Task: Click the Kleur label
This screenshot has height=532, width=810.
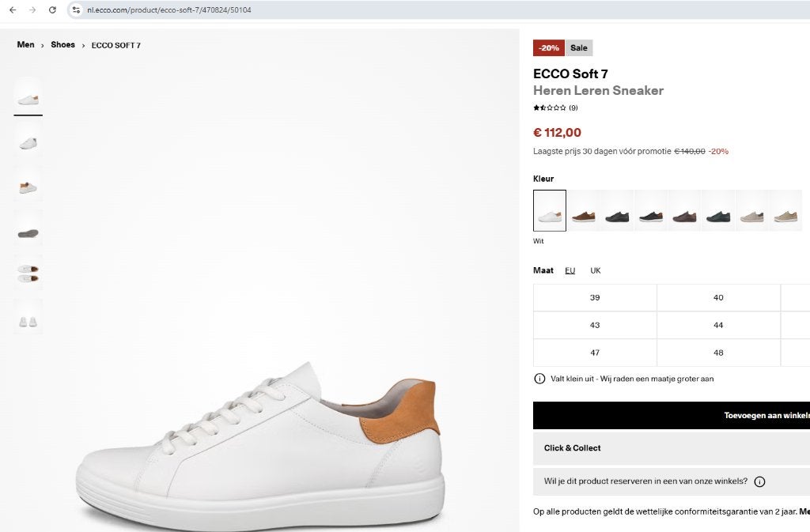Action: tap(543, 179)
